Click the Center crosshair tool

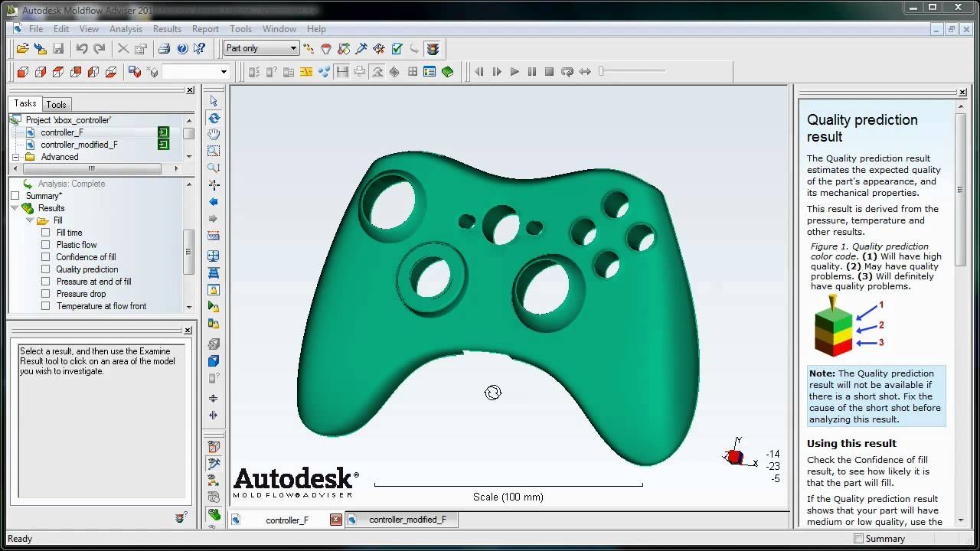pos(214,184)
